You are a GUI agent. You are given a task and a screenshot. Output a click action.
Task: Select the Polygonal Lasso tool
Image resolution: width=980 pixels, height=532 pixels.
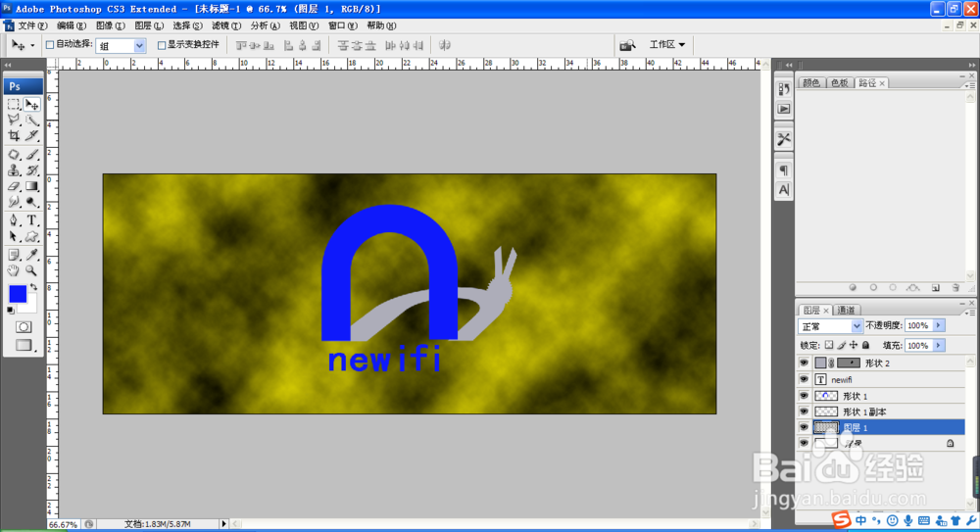14,121
